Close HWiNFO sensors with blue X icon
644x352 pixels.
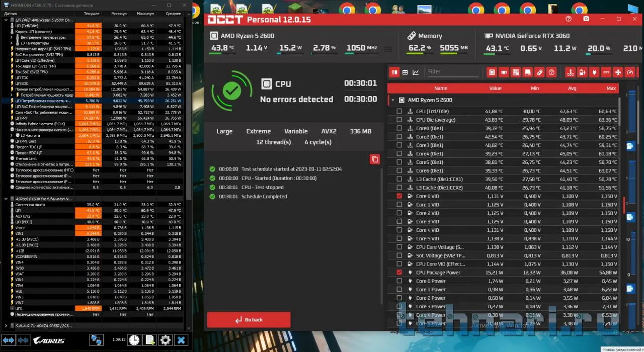coord(182,340)
